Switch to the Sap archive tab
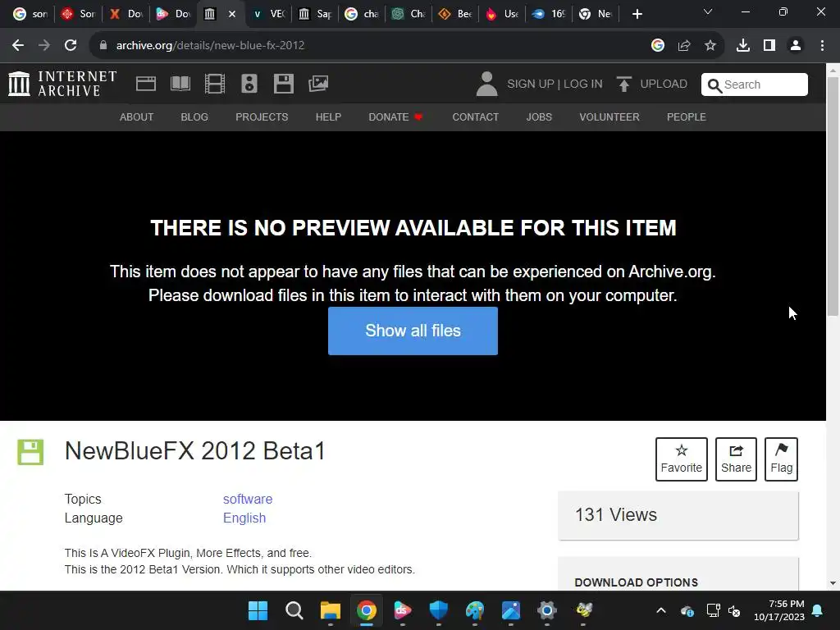The width and height of the screenshot is (840, 630). click(316, 14)
